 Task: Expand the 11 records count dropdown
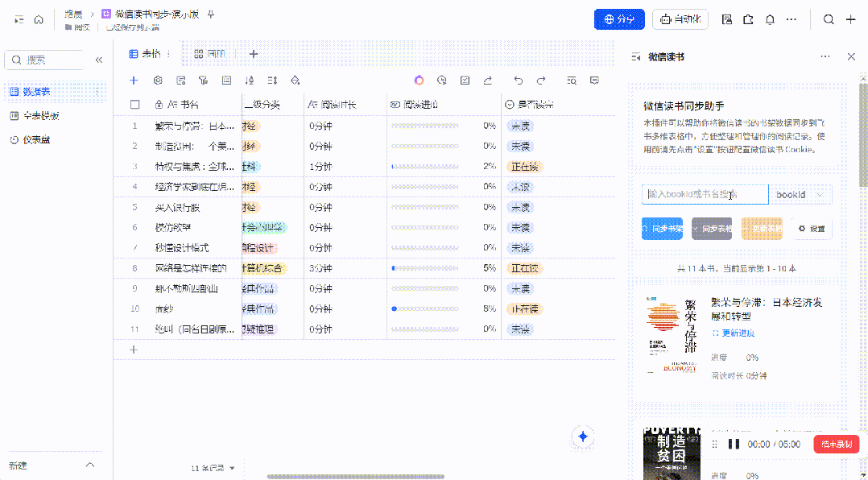point(213,469)
